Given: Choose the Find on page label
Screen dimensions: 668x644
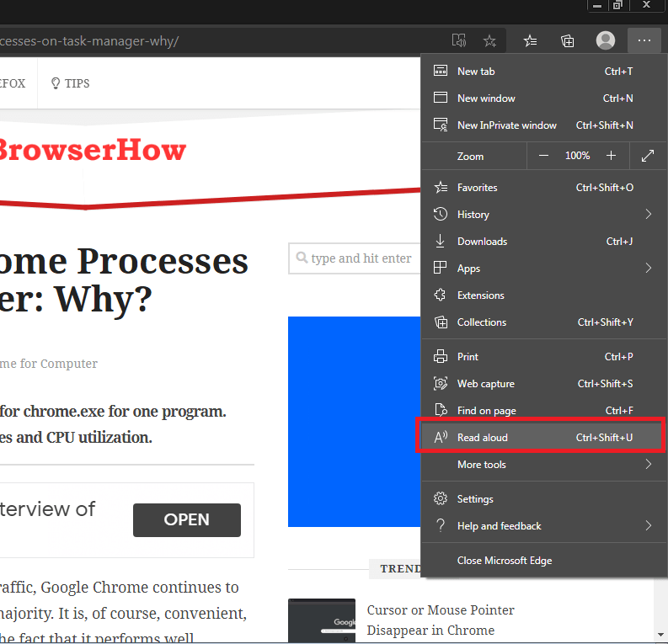Looking at the screenshot, I should coord(487,411).
